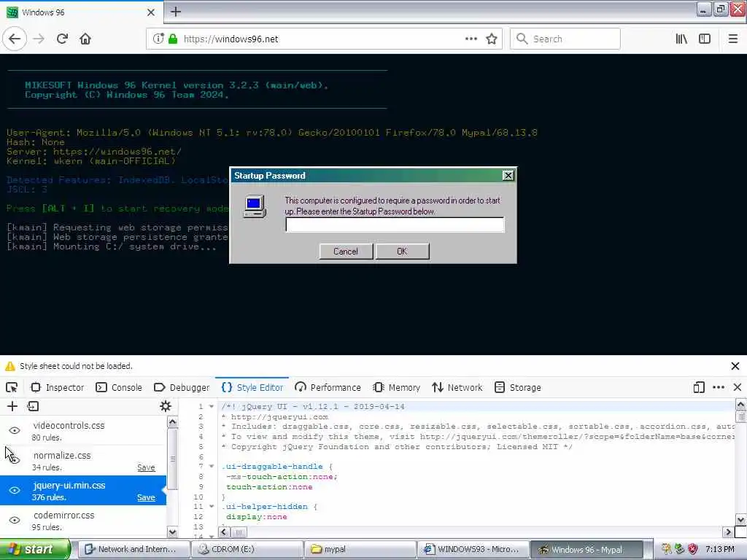Click code editor horizontal scroll left arrow
Image resolution: width=747 pixels, height=560 pixels.
pos(224,532)
